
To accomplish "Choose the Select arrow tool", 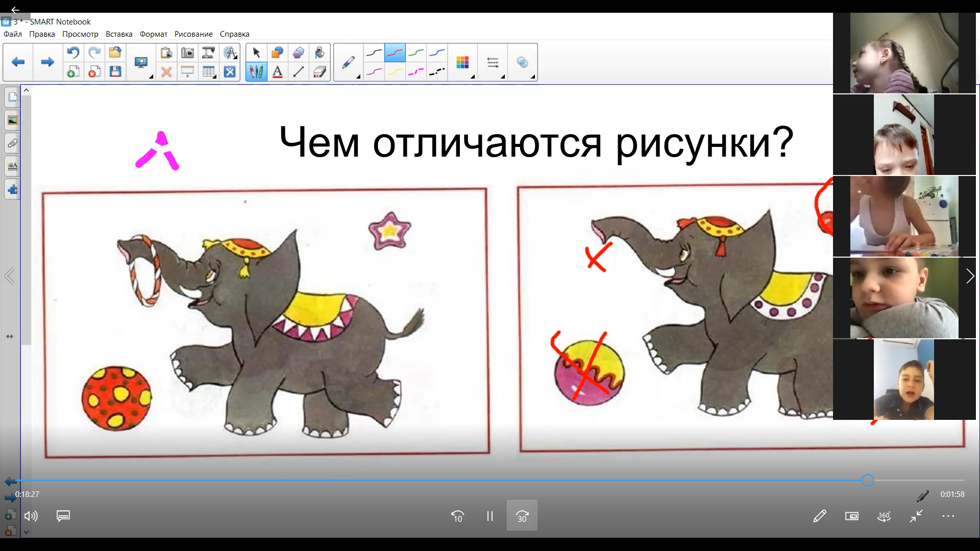I will [x=256, y=53].
